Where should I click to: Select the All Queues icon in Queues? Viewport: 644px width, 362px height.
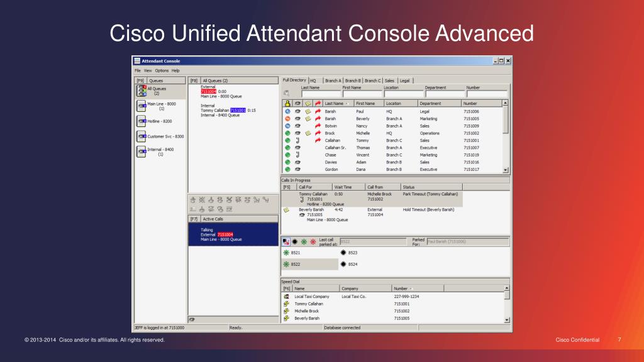[x=142, y=90]
